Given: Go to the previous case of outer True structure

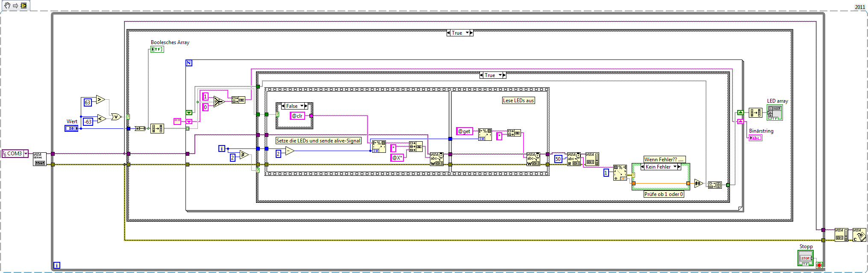Looking at the screenshot, I should [x=448, y=33].
